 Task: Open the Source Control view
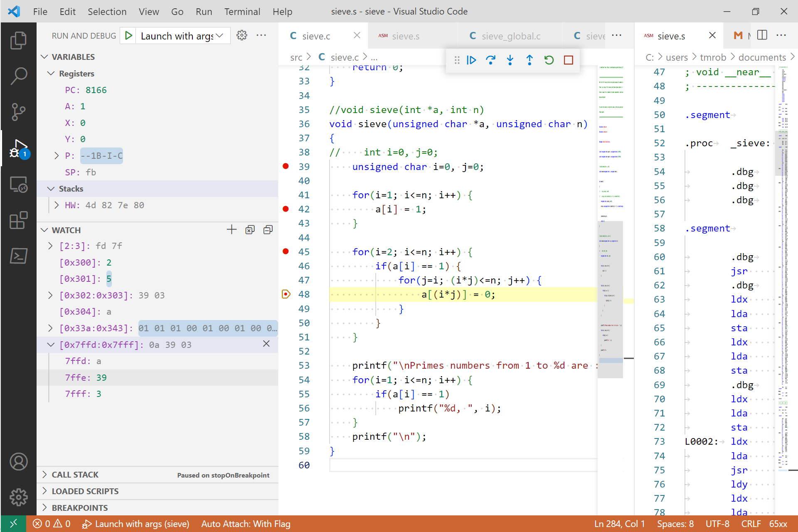pos(18,111)
